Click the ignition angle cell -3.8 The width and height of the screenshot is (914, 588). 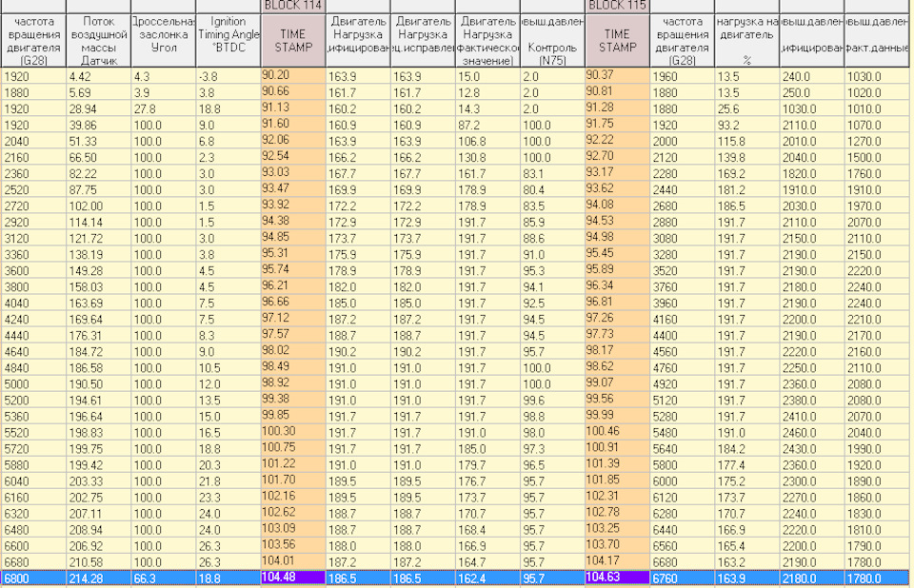coord(228,76)
